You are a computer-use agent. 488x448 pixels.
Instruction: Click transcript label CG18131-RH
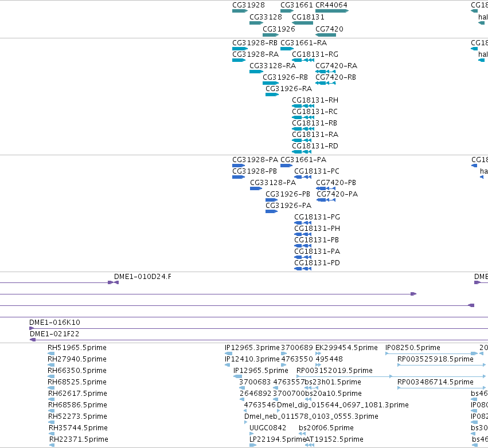tap(315, 100)
